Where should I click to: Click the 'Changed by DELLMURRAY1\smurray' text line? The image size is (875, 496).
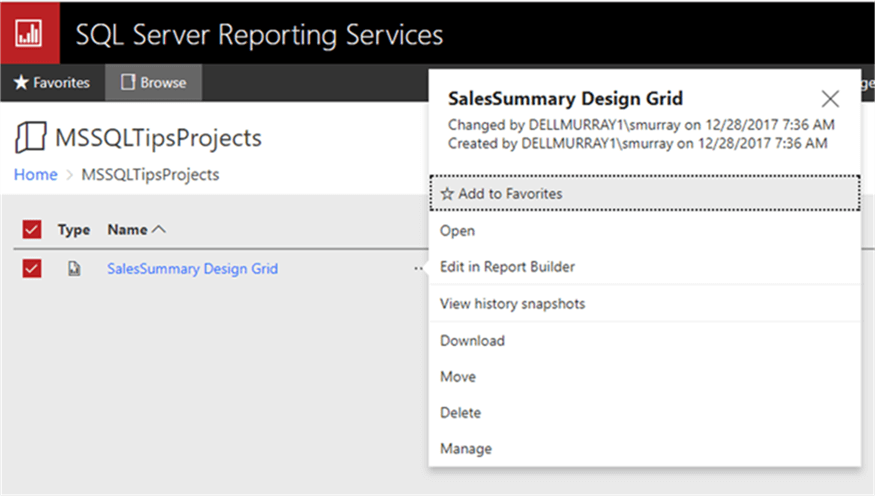(x=641, y=124)
